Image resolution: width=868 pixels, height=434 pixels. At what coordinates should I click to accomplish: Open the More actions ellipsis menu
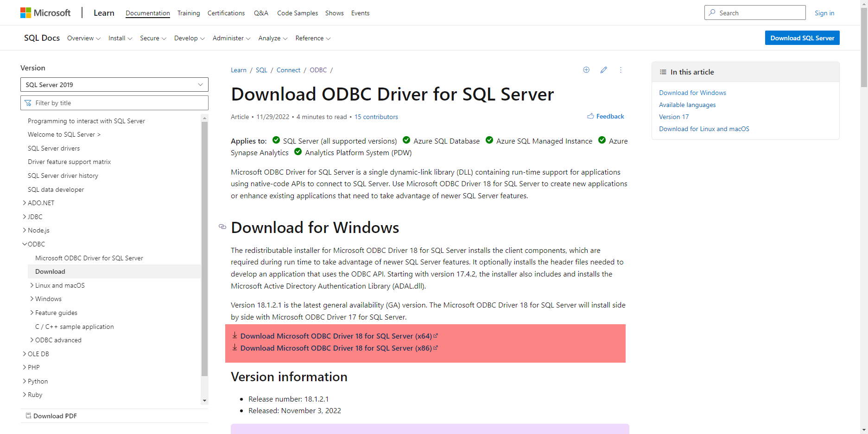[621, 70]
